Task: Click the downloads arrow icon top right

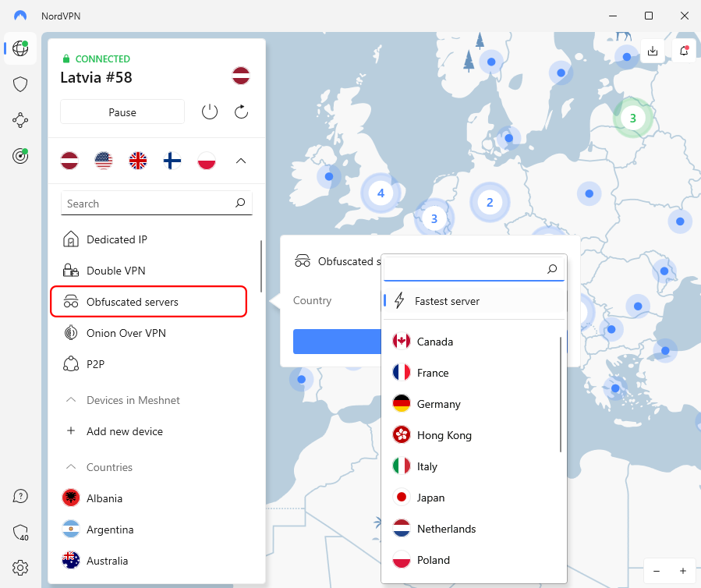Action: click(x=653, y=50)
